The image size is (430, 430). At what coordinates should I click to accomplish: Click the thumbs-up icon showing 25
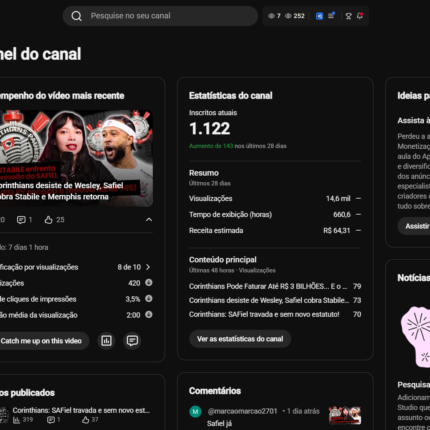coord(49,220)
